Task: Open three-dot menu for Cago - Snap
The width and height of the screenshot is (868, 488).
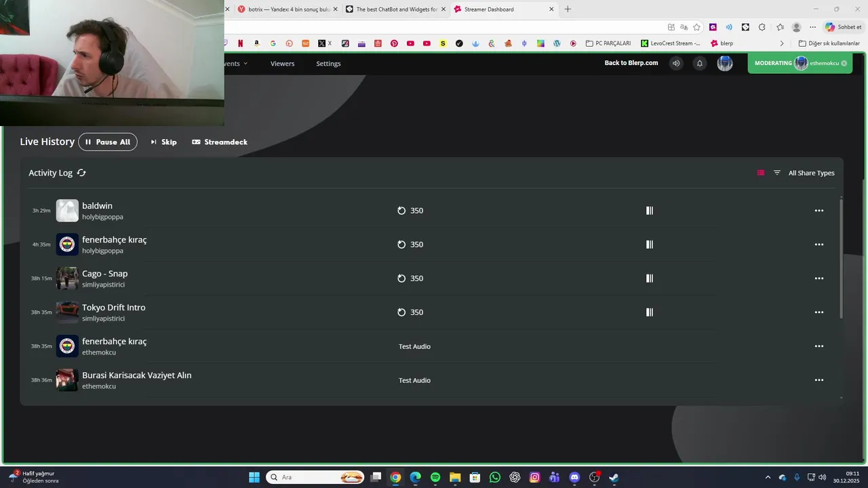Action: click(x=819, y=279)
